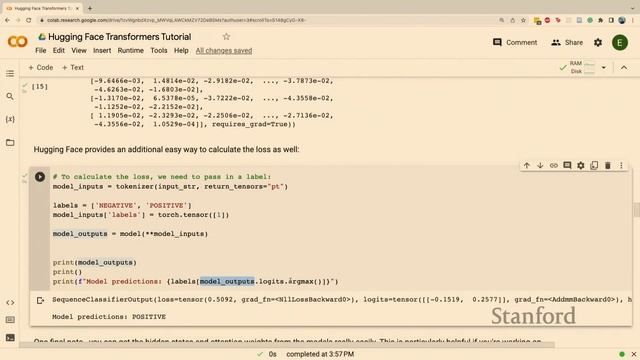The height and width of the screenshot is (360, 640).
Task: Click the SequenceClassifierOutput output line
Action: tap(342, 300)
